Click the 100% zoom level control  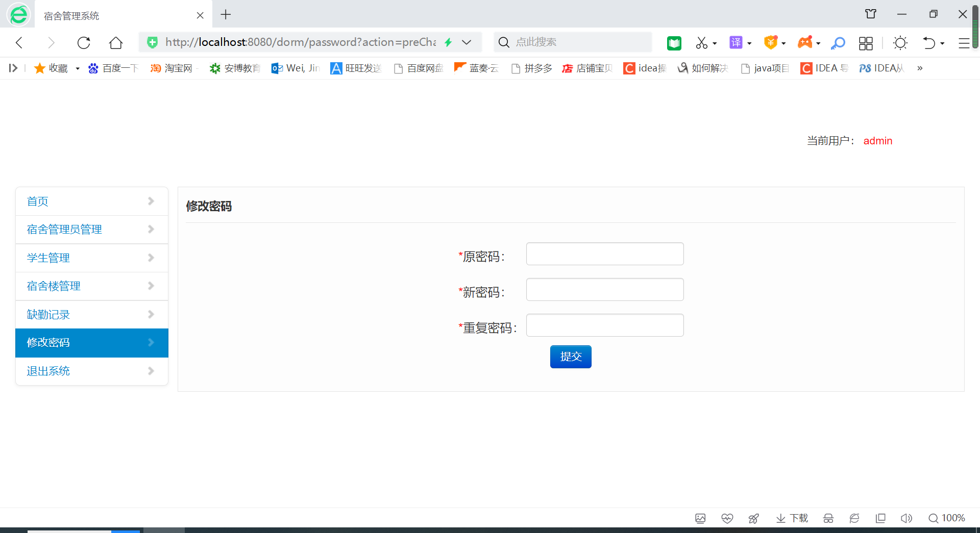pyautogui.click(x=947, y=518)
